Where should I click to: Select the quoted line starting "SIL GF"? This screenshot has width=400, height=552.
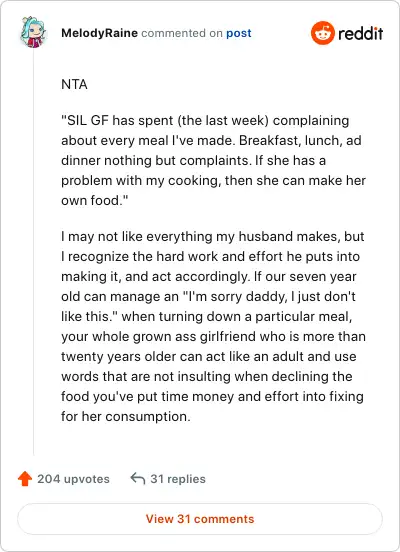(x=205, y=120)
